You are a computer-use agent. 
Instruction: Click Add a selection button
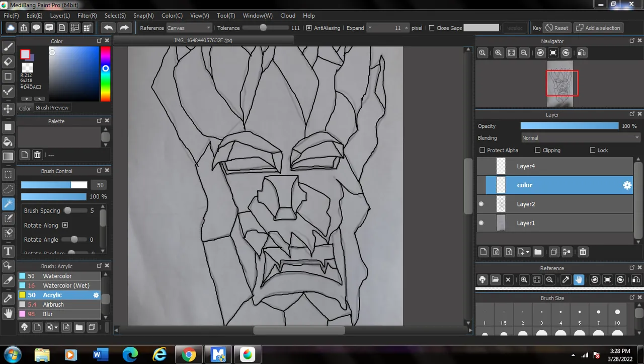(x=598, y=28)
